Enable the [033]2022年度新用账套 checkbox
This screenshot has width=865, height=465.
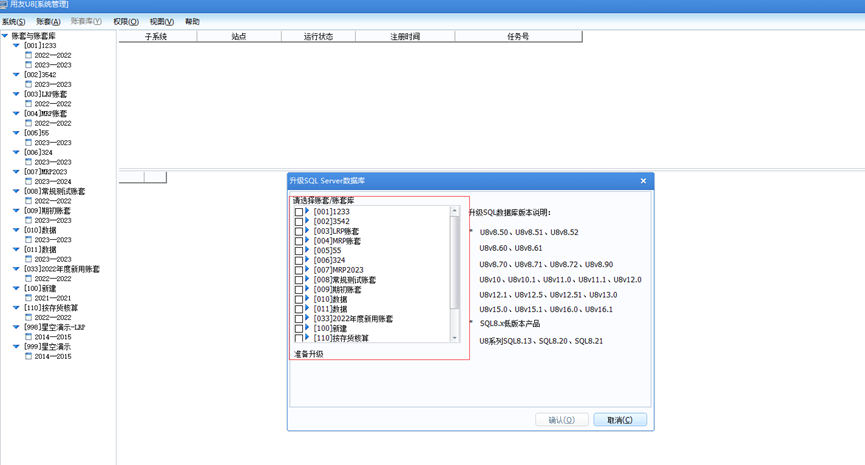point(298,319)
